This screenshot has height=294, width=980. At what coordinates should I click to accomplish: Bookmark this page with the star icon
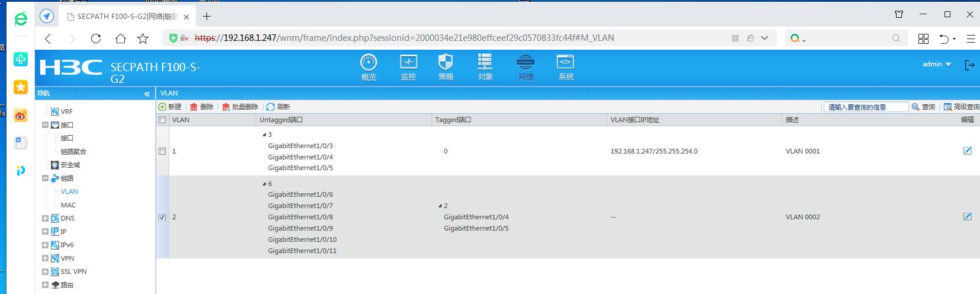(143, 39)
